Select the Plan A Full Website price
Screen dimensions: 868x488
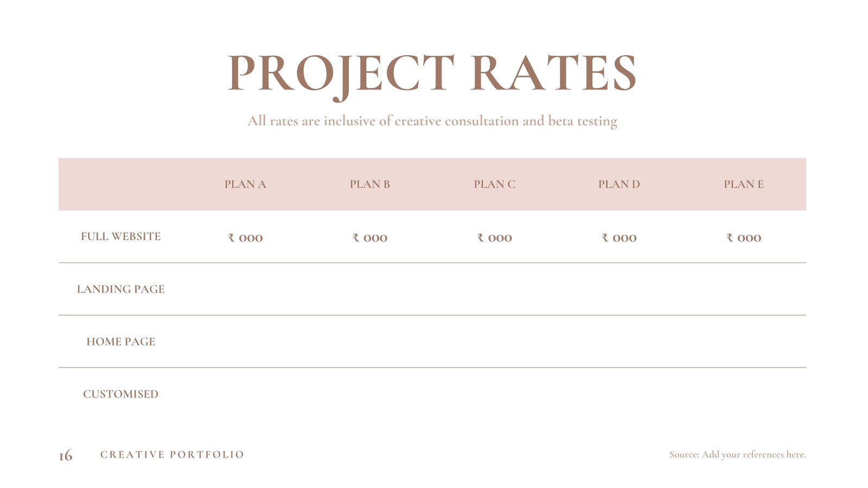245,237
